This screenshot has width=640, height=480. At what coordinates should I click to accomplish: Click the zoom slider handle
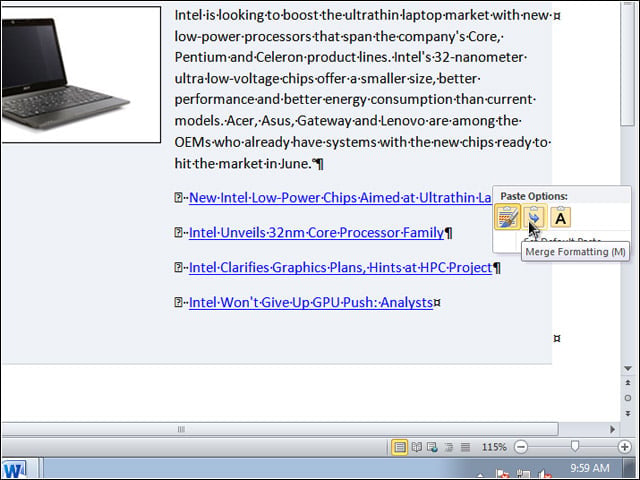(x=575, y=447)
